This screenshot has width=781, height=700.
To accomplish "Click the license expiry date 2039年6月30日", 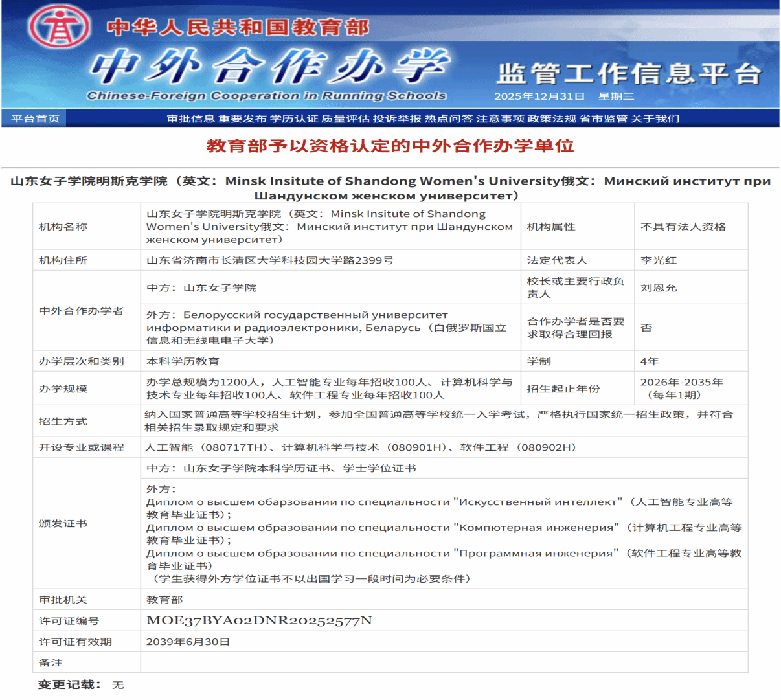I will click(x=188, y=642).
